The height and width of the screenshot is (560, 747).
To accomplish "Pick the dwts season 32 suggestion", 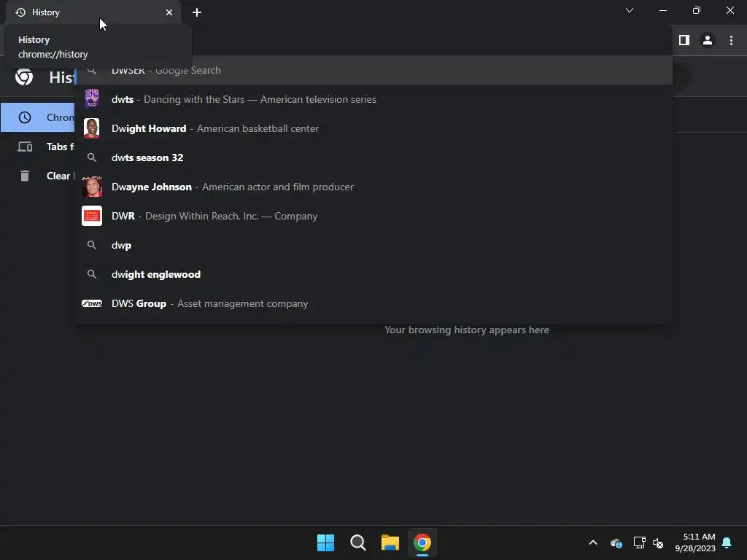I will pos(374,157).
